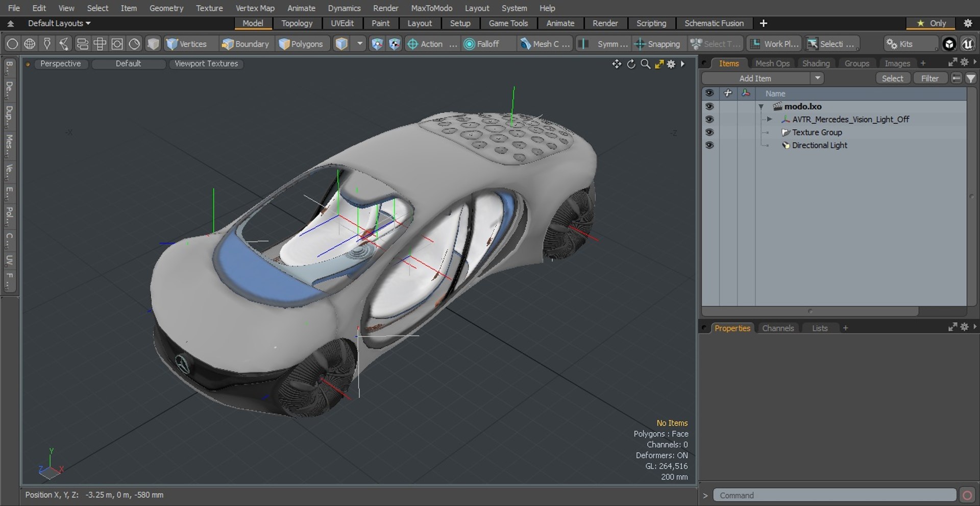Open the Default Layouts dropdown
Viewport: 980px width, 506px height.
[x=59, y=23]
